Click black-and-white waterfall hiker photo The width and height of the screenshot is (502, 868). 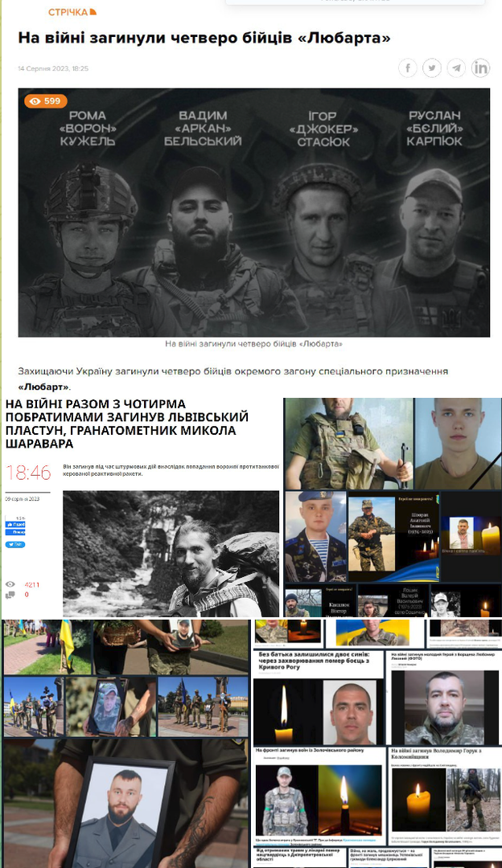tap(171, 554)
